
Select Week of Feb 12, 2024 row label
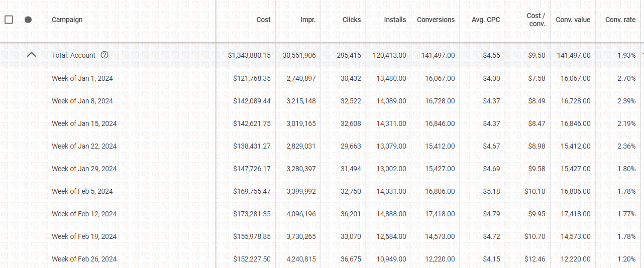(84, 214)
